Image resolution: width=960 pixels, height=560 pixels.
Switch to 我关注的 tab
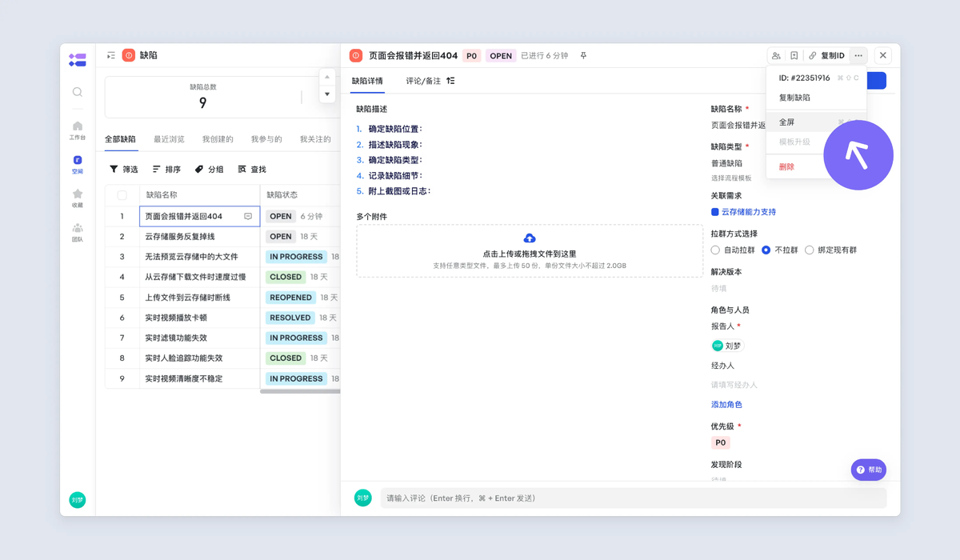315,139
